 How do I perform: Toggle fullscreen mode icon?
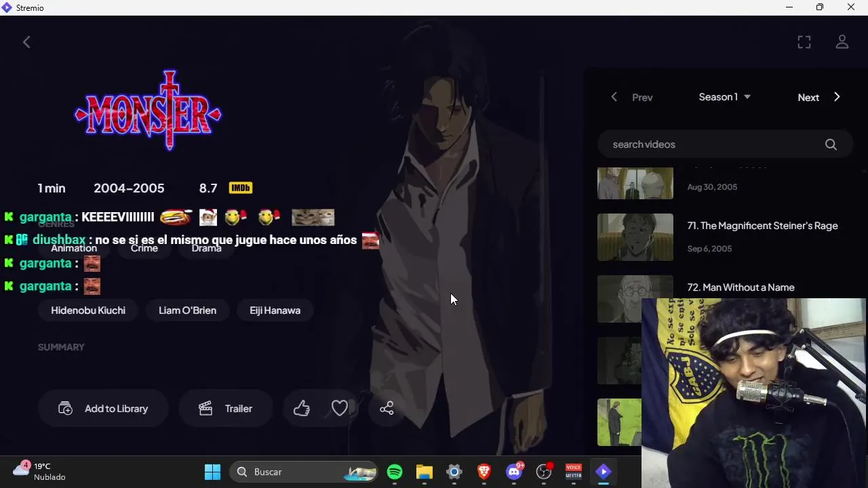804,42
